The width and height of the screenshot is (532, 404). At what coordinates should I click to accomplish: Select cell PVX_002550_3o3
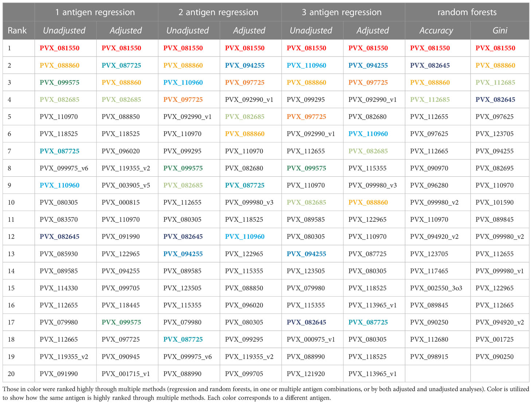[x=436, y=288]
